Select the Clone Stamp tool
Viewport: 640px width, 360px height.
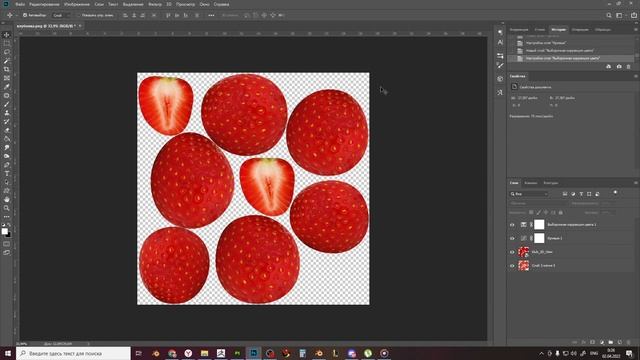coord(7,113)
